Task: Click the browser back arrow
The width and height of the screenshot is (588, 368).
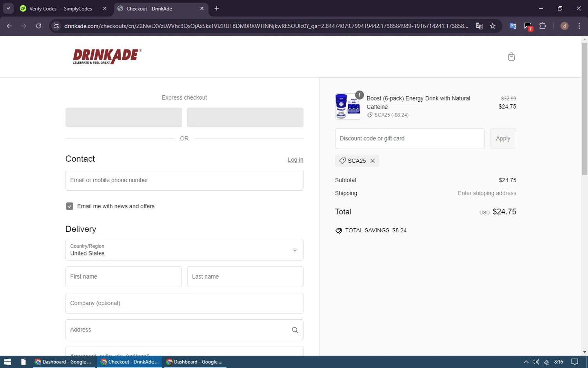Action: point(9,26)
